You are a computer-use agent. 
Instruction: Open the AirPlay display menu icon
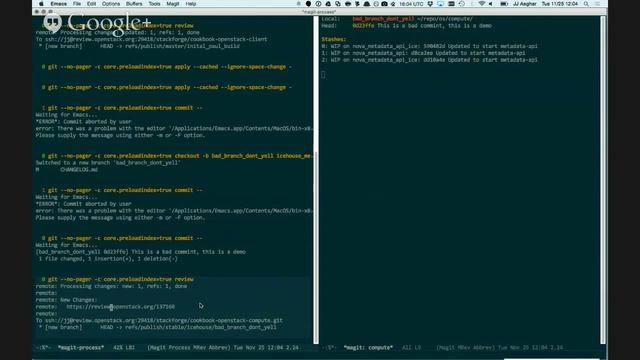point(440,4)
